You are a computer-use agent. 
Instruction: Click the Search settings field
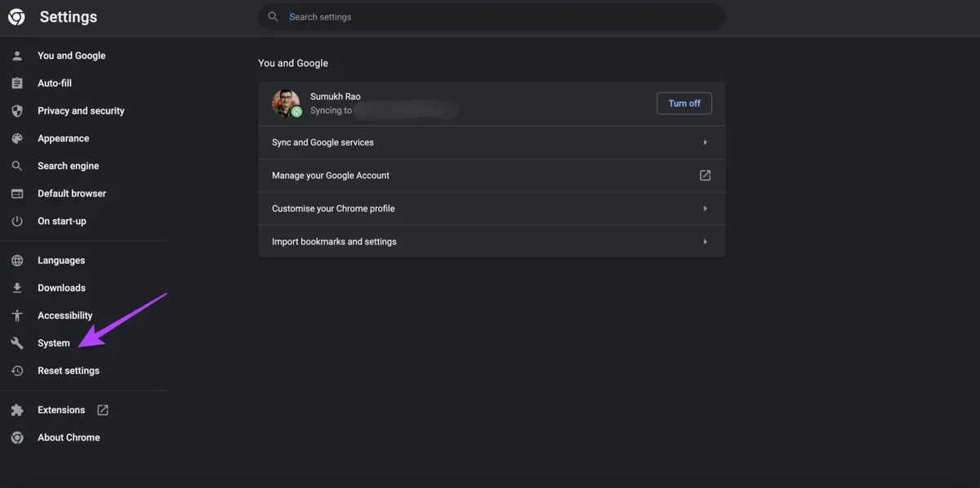(498, 17)
